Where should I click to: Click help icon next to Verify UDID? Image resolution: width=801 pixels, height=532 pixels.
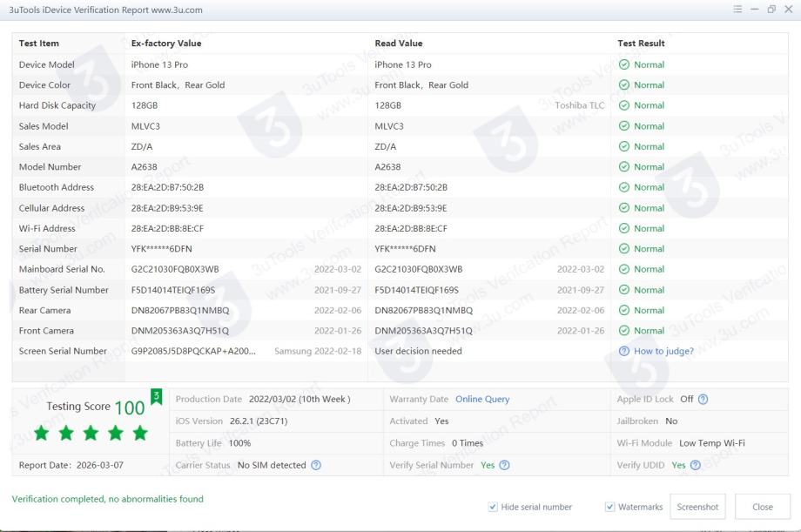click(x=696, y=466)
